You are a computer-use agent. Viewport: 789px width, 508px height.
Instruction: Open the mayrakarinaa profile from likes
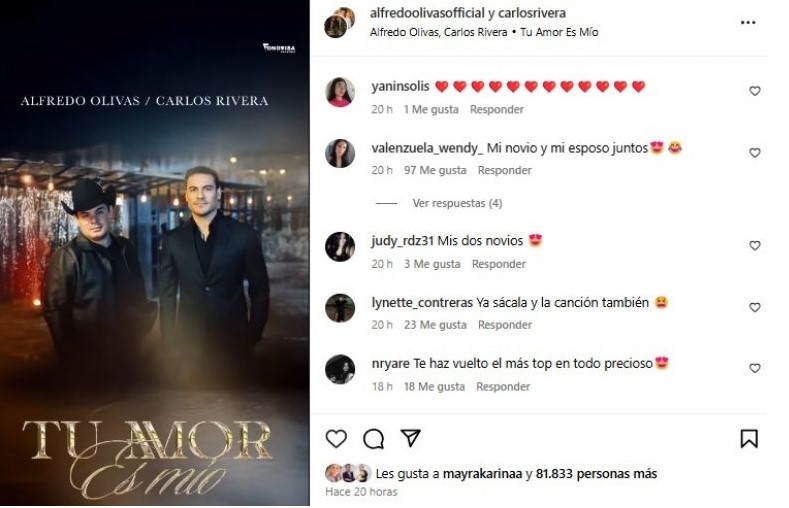point(482,474)
